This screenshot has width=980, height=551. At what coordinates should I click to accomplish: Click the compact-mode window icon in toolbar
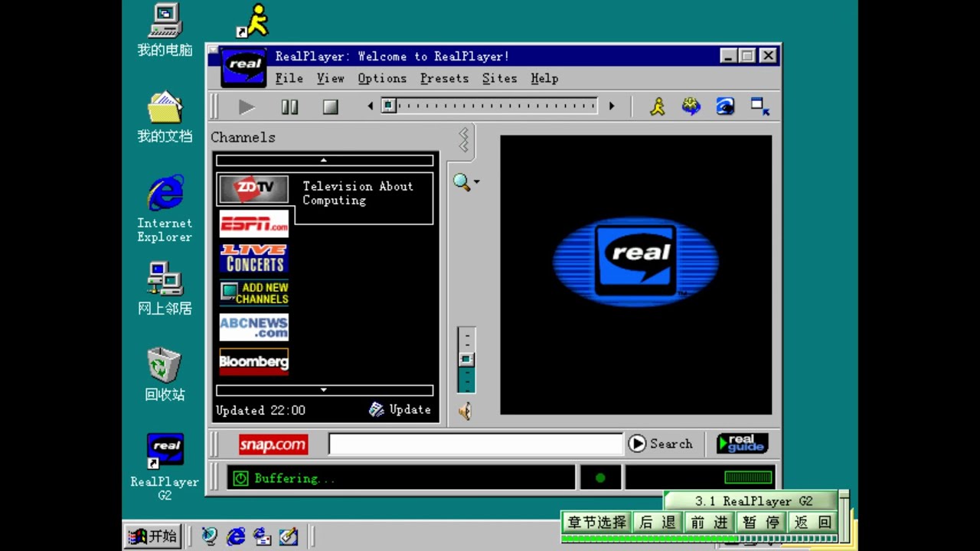[x=759, y=106]
